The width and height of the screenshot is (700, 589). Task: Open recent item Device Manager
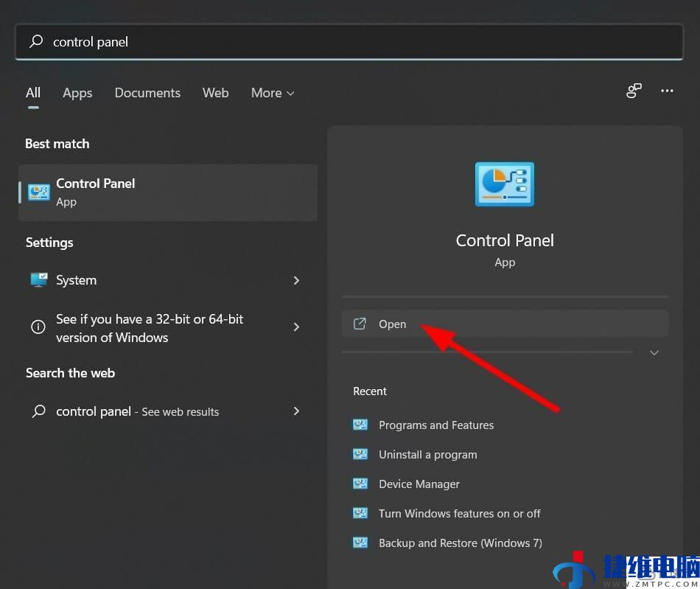pyautogui.click(x=419, y=484)
